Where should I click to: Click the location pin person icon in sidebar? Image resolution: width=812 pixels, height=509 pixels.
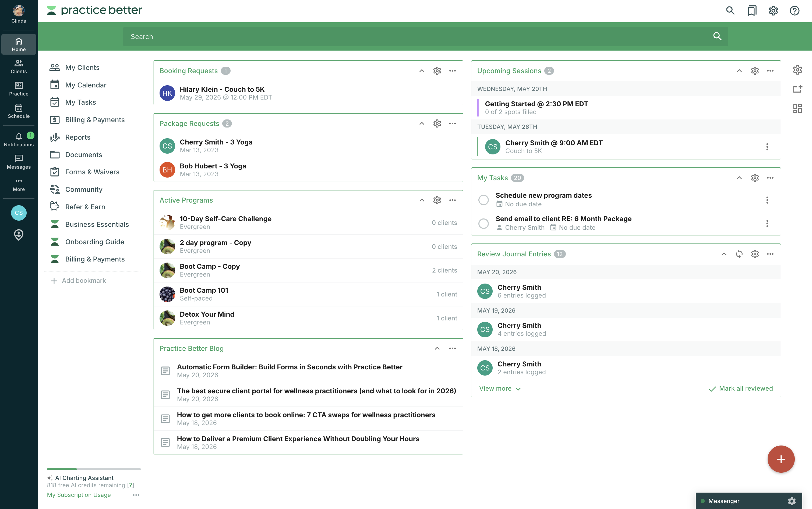point(19,235)
